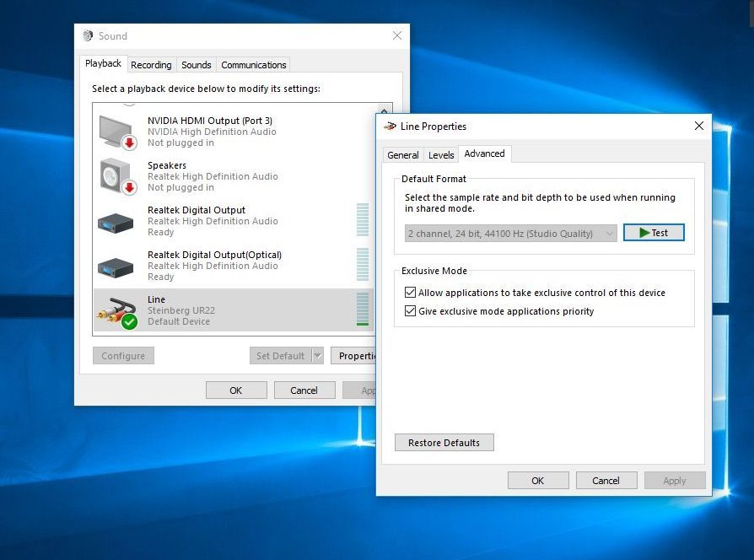This screenshot has height=560, width=754.
Task: Select the Steinberg UR22 Line device text
Action: tap(181, 310)
